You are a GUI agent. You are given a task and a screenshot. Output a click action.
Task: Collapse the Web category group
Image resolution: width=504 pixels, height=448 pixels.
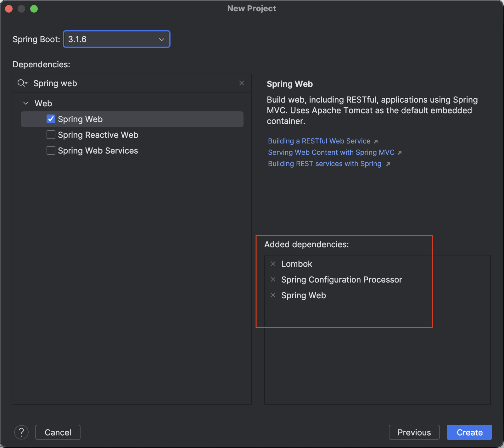[26, 103]
